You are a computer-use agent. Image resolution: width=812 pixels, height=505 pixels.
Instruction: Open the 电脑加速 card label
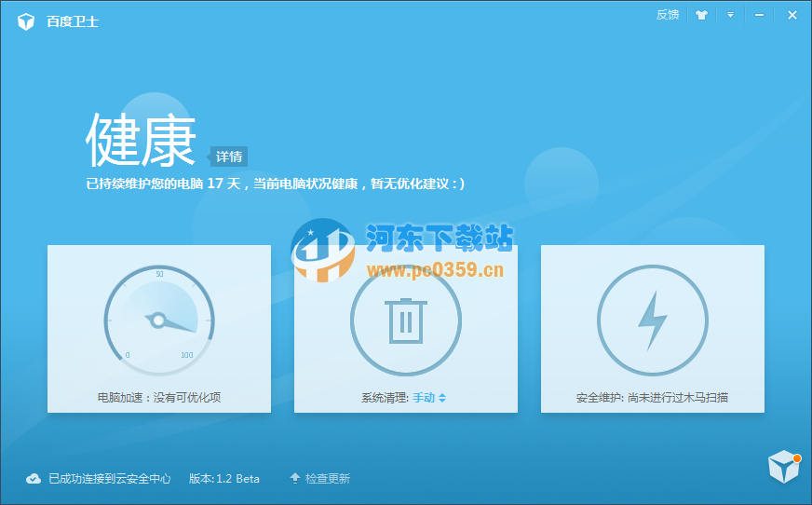tap(159, 397)
